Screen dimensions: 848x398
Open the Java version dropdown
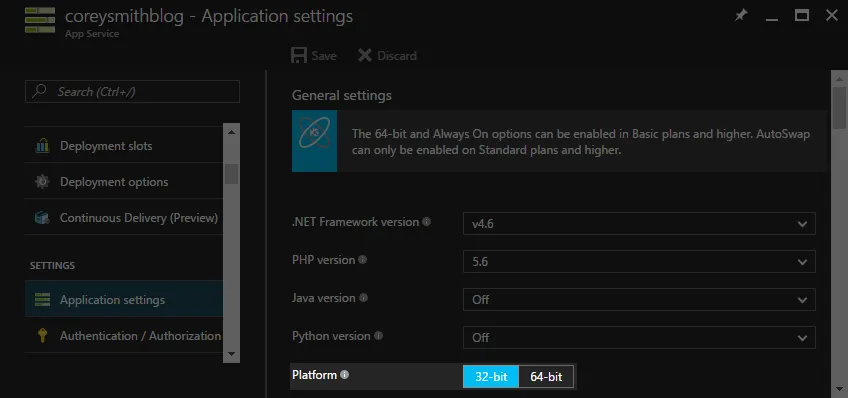point(639,299)
